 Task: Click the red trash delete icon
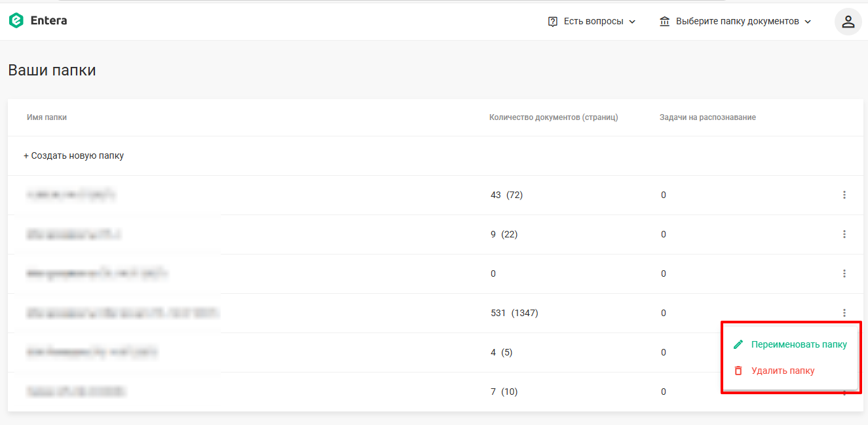(738, 371)
